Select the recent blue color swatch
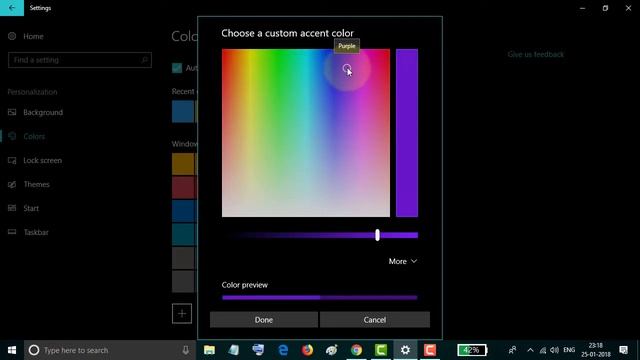Screen dimensions: 640x360 pos(183,111)
